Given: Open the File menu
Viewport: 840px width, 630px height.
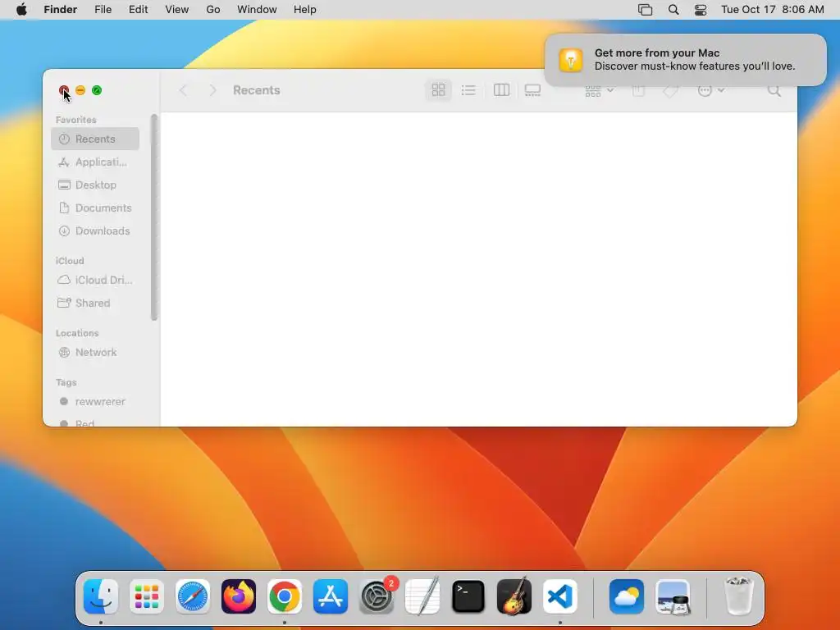Looking at the screenshot, I should 103,10.
